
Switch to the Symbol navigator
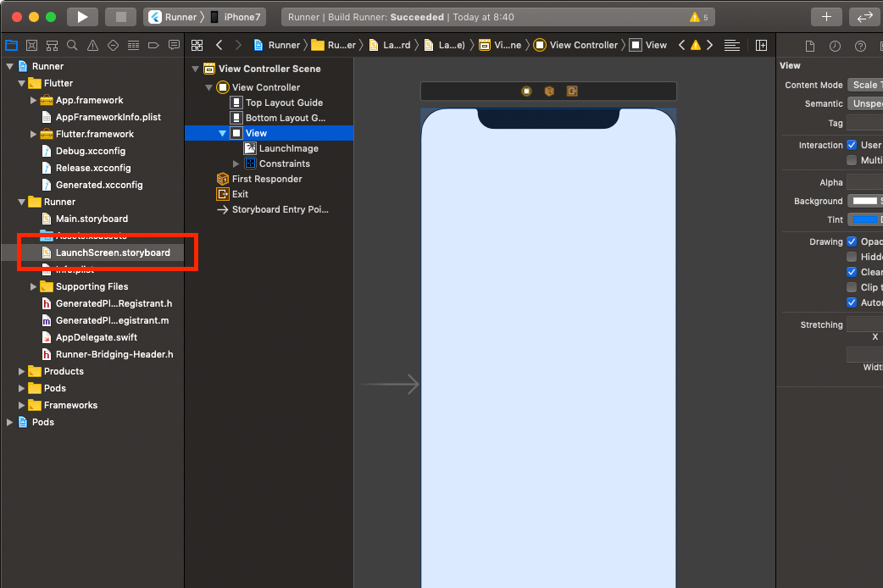click(x=53, y=45)
